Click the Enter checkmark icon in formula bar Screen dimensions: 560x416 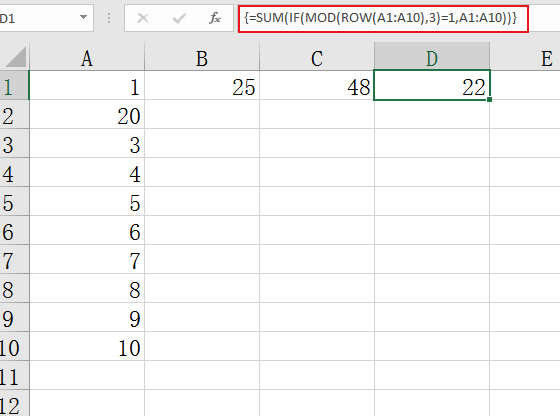point(179,18)
